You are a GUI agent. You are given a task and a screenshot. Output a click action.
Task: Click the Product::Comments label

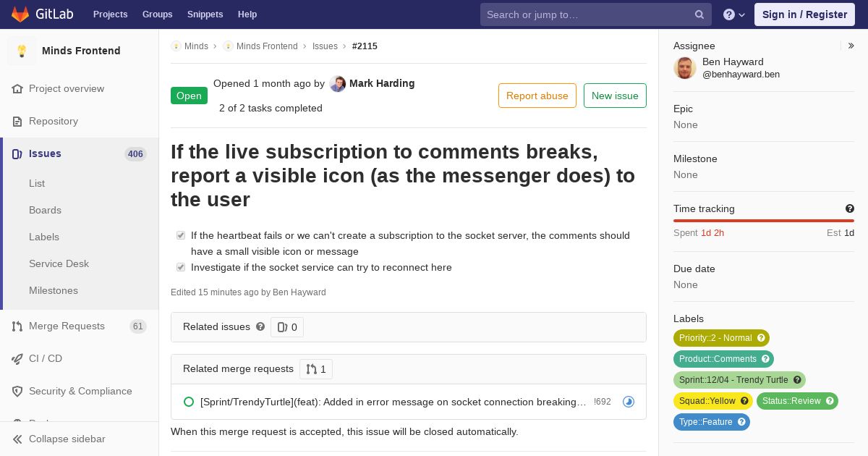point(723,359)
